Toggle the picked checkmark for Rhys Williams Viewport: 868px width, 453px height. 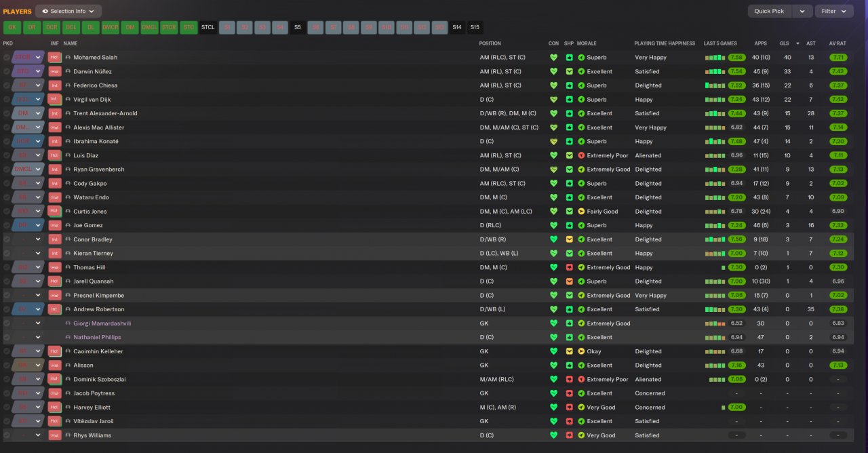coord(7,435)
